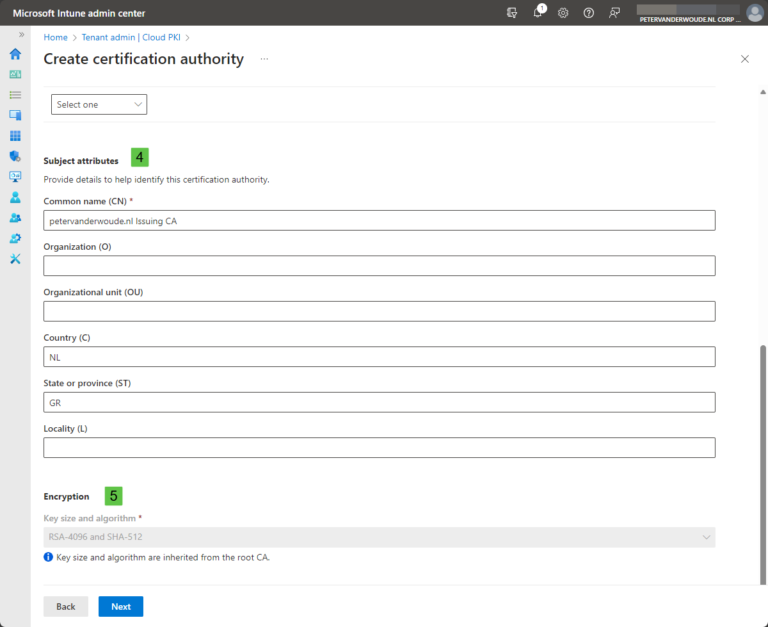Screen dimensions: 768x627
Task: Open Apps grid icon in the sidebar
Action: click(x=15, y=136)
